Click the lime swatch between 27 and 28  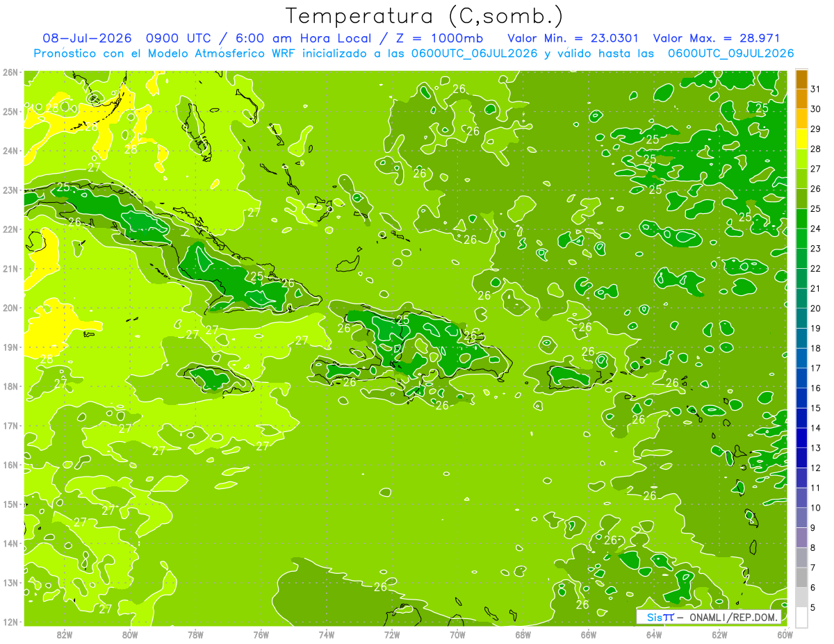[801, 159]
